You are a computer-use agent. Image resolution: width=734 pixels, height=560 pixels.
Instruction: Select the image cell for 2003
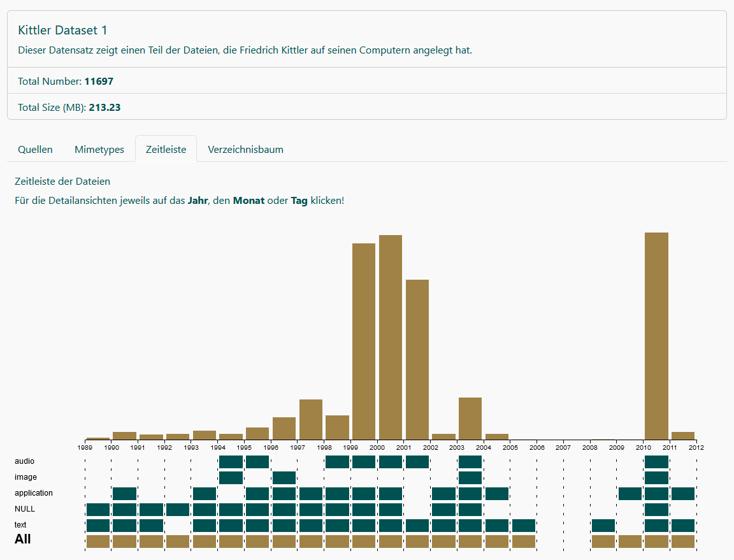pos(470,478)
